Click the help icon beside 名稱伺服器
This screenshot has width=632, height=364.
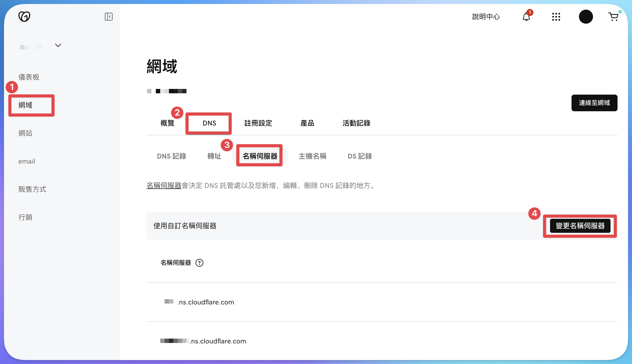click(x=199, y=263)
